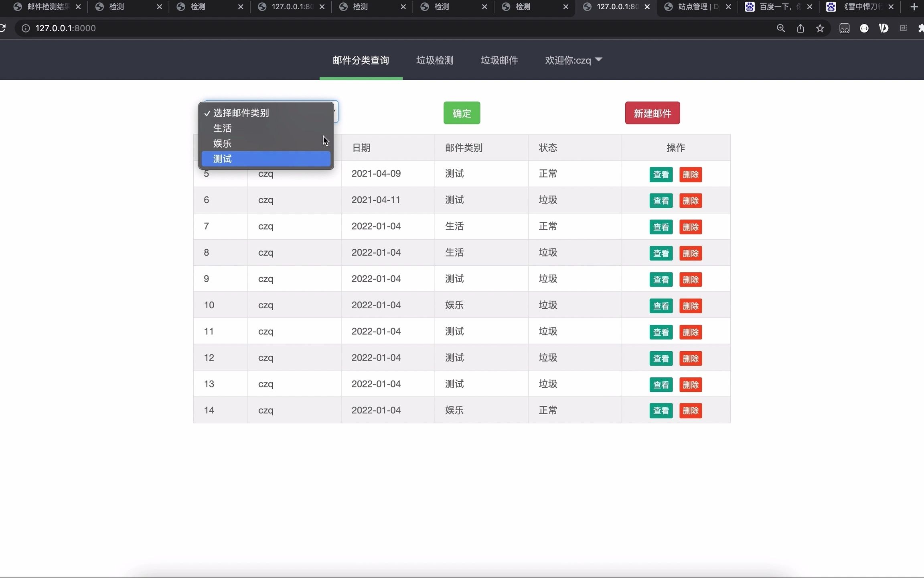This screenshot has width=924, height=578.
Task: Click the bookmark star icon
Action: pos(820,28)
